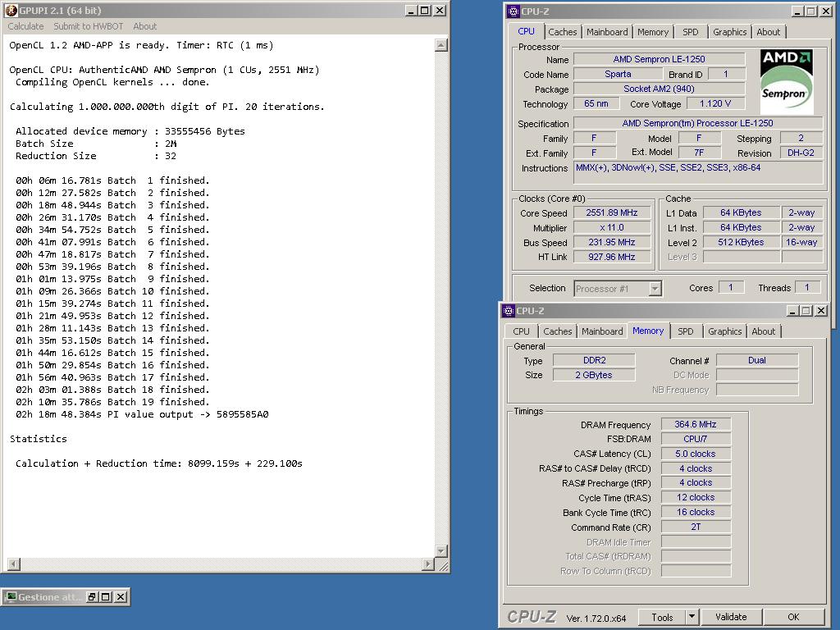Open the About menu in GPUPI
Image resolution: width=840 pixels, height=630 pixels.
pyautogui.click(x=144, y=26)
